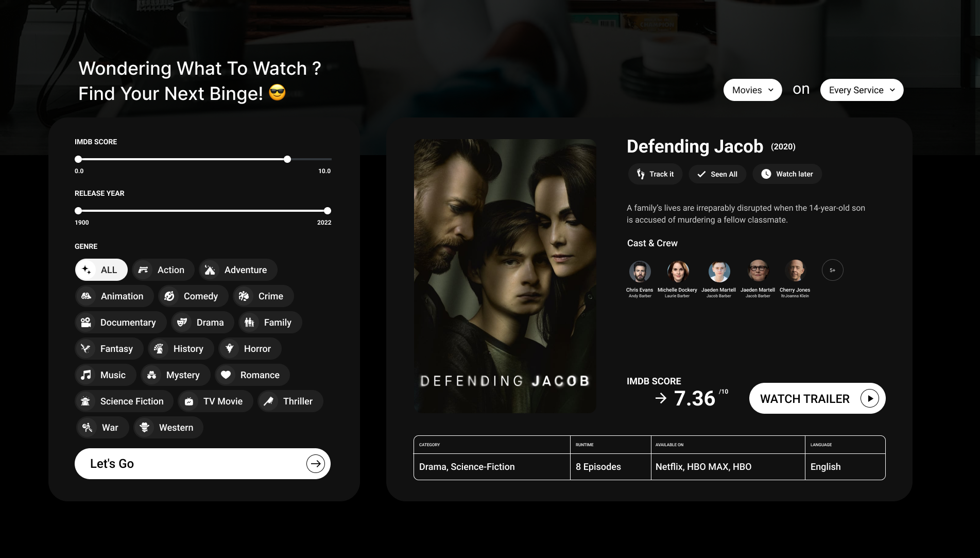Click the Horror genre icon
980x558 pixels.
click(229, 349)
